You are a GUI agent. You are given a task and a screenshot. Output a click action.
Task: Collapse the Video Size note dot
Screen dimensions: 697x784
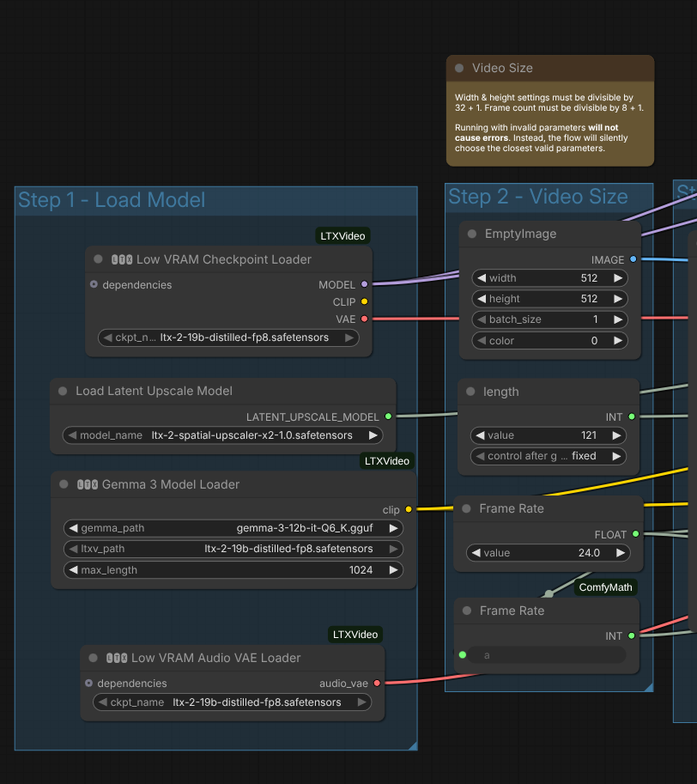coord(459,68)
